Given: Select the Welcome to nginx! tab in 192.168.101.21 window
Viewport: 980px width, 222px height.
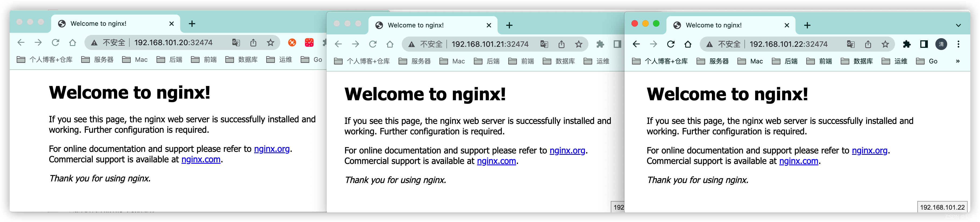Looking at the screenshot, I should pos(432,25).
